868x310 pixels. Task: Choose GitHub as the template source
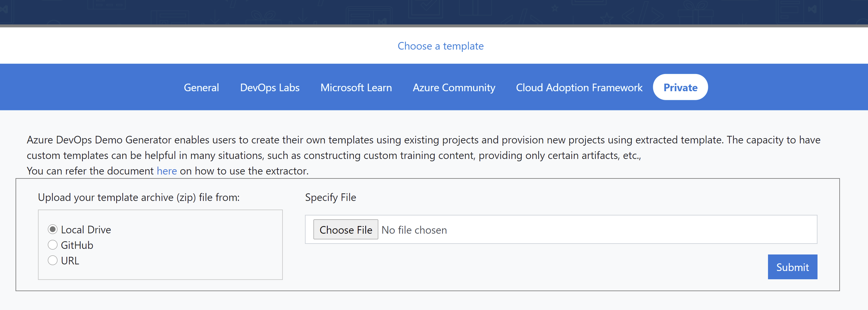point(52,245)
